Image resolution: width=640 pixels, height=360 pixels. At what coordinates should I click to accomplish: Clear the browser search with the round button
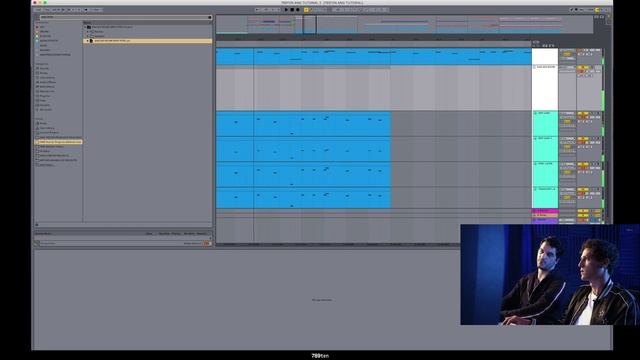click(x=210, y=17)
